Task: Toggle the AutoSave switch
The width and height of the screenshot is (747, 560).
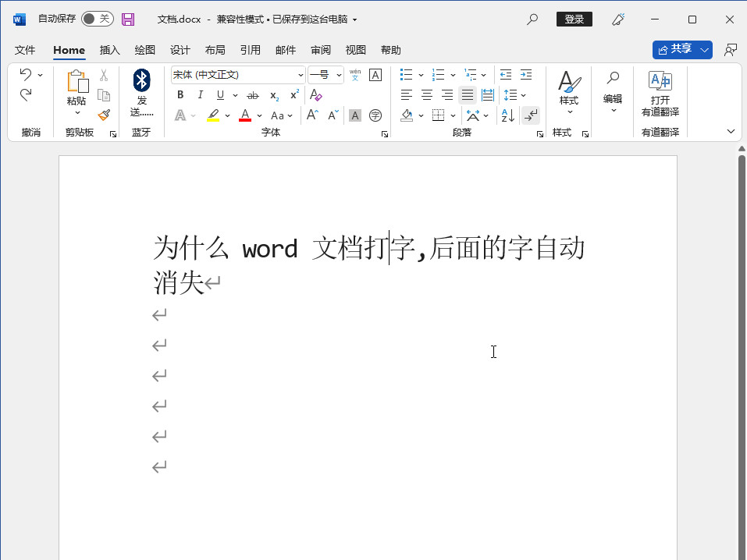Action: (97, 19)
